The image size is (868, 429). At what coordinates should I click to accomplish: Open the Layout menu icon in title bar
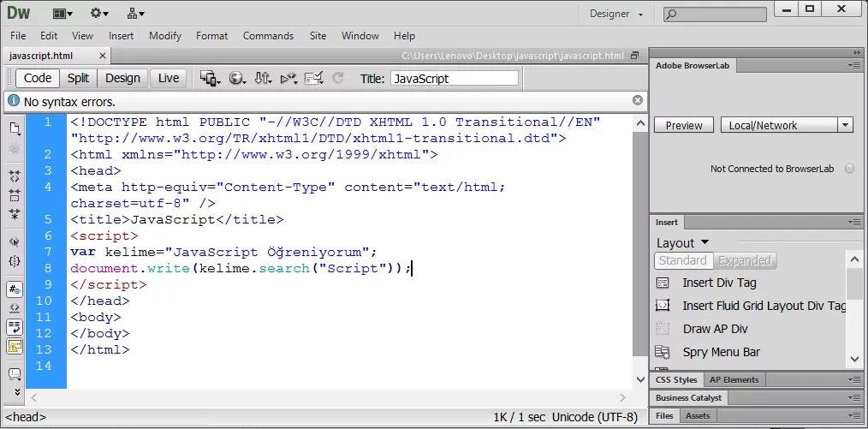62,14
